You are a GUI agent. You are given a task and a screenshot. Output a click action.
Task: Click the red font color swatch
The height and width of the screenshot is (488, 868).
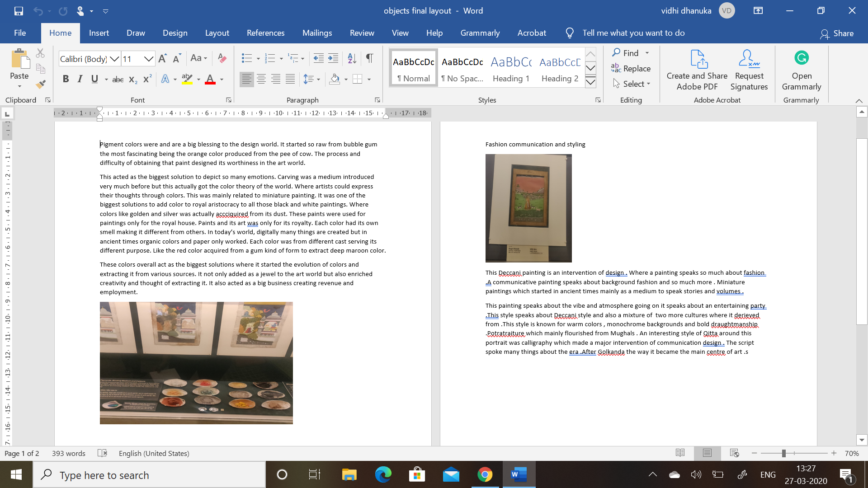coord(210,80)
